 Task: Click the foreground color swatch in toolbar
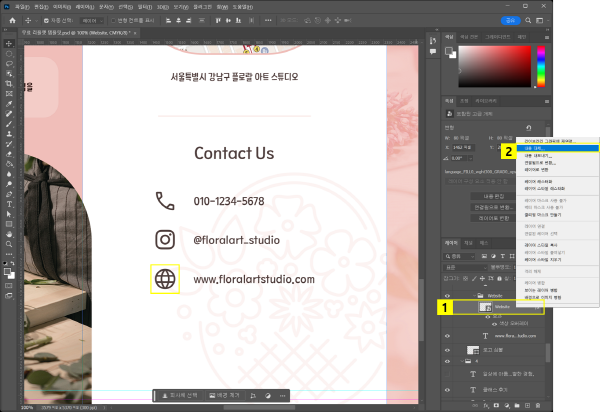tap(7, 272)
